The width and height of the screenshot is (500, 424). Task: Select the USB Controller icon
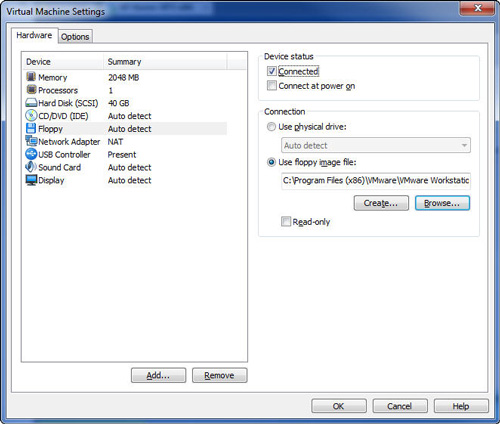[x=31, y=154]
